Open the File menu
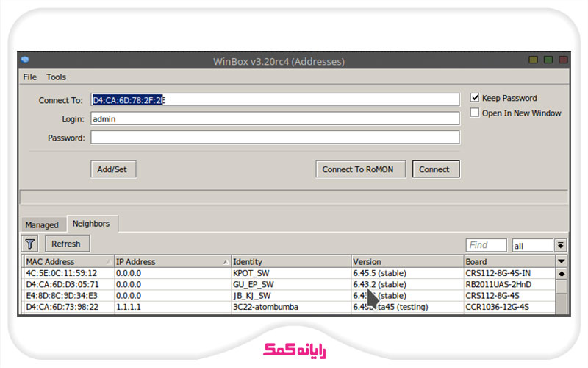Viewport: 588px width, 368px height. pos(29,77)
